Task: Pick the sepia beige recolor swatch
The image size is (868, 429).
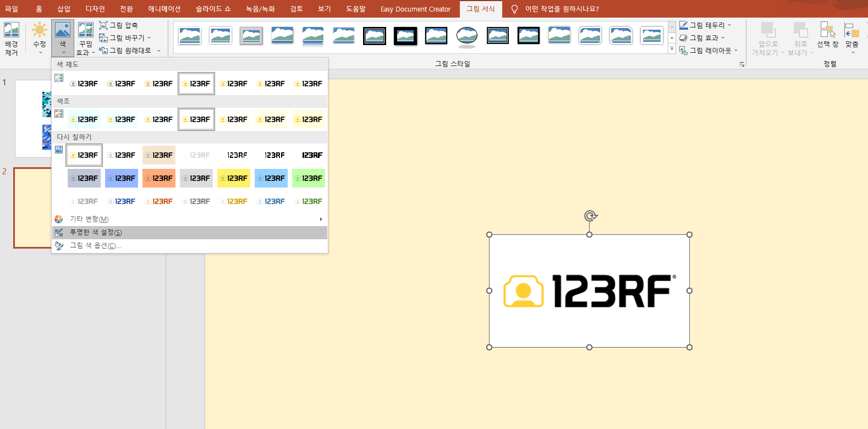Action: tap(159, 155)
